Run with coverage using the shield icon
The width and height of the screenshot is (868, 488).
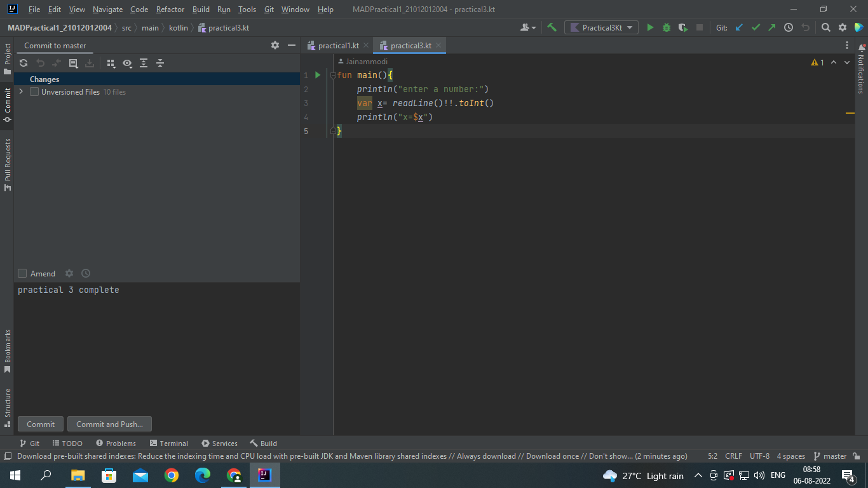pos(683,27)
